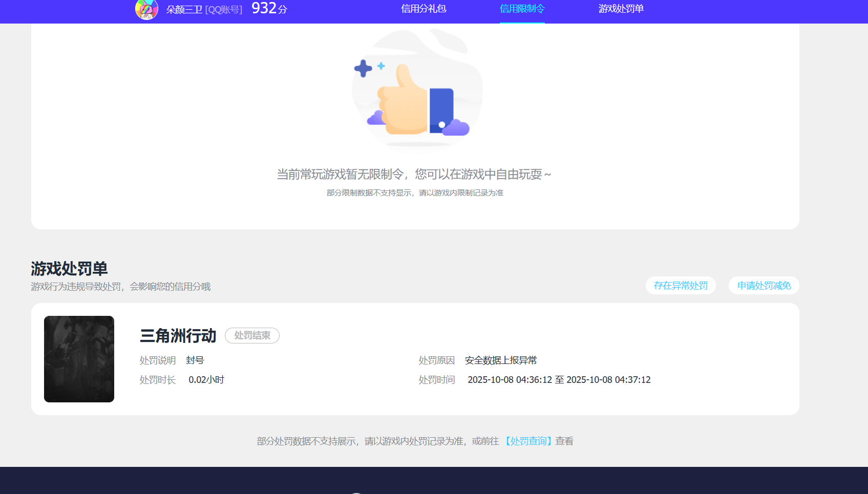Open the 信用分礼包 tab
This screenshot has height=494, width=868.
(424, 9)
